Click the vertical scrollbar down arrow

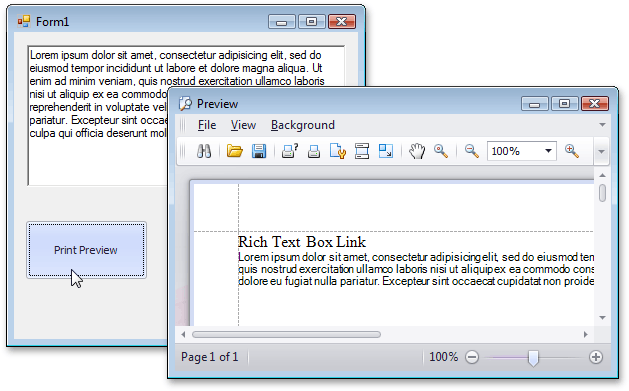602,318
